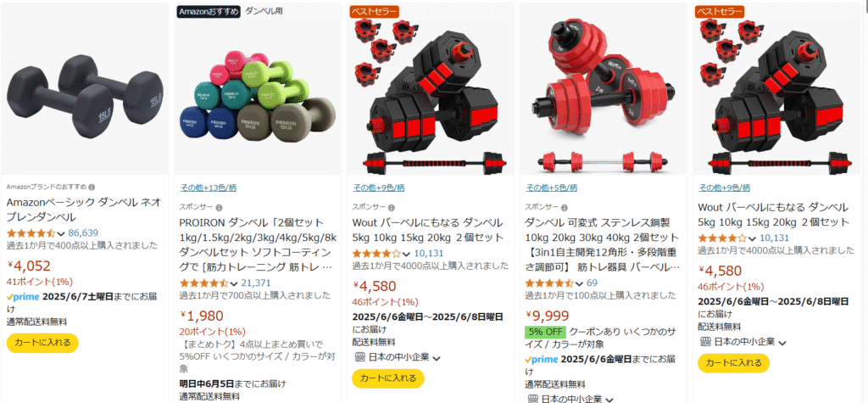Open その他+13色/柄 color options link
Viewport: 868px width, 403px height.
coord(209,188)
